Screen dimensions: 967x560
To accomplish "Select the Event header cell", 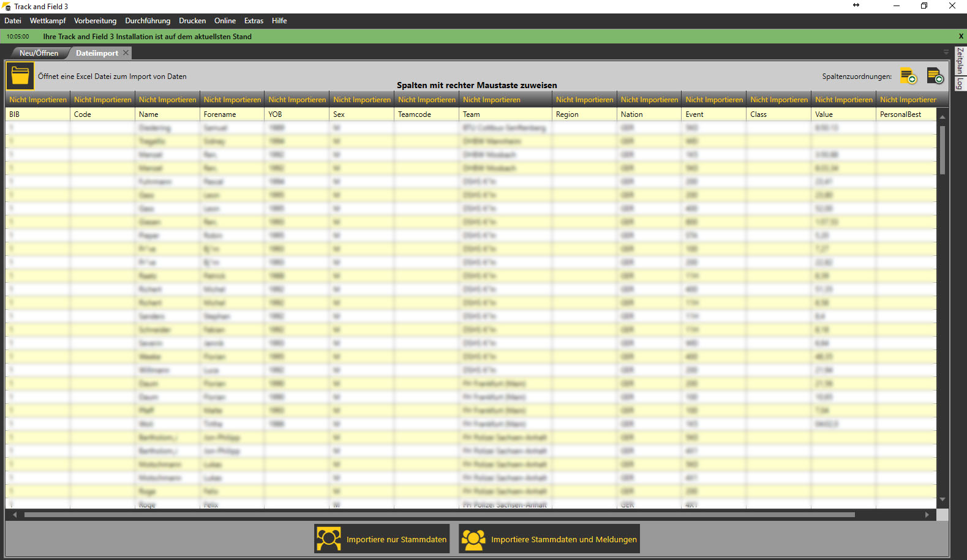I will 714,114.
